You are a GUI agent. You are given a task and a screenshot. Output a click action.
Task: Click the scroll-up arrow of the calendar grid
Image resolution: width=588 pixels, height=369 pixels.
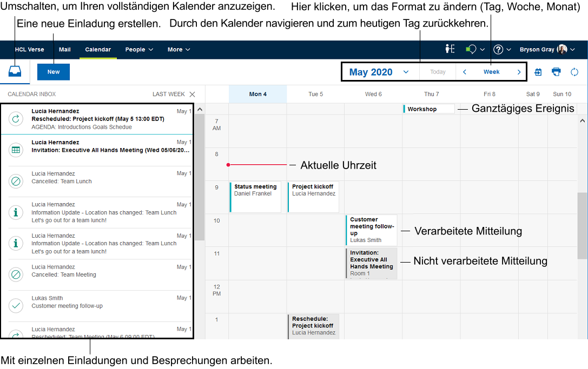(x=583, y=120)
